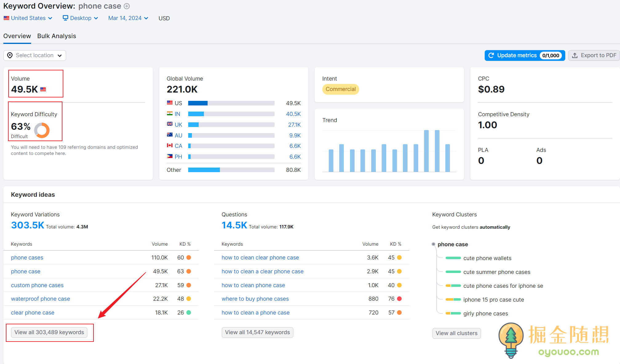Image resolution: width=620 pixels, height=364 pixels.
Task: Click the desktop monitor icon
Action: [66, 18]
